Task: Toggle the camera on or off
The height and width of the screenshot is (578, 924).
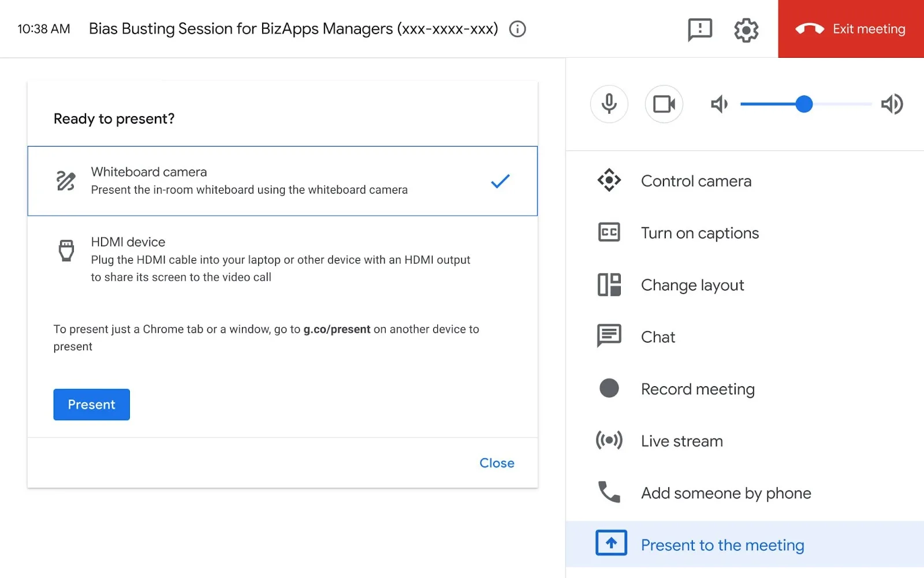Action: pyautogui.click(x=664, y=104)
